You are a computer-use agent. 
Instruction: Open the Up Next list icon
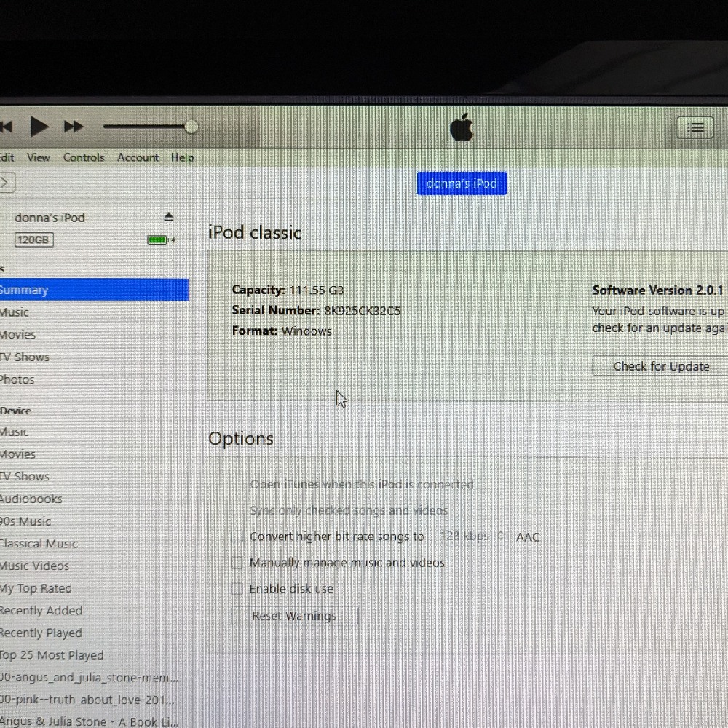point(695,127)
